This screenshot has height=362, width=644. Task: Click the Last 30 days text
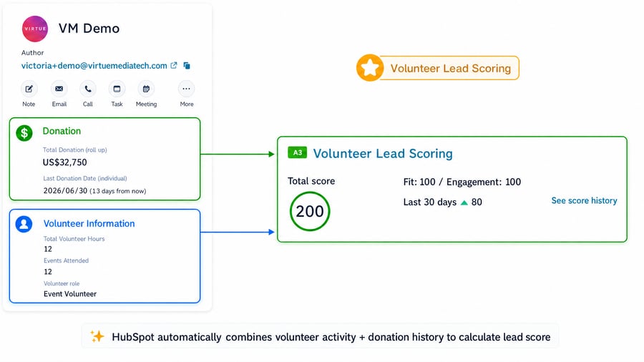[x=429, y=202]
